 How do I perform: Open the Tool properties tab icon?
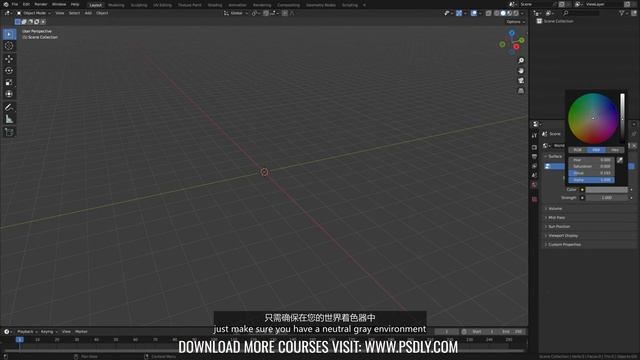pos(534,136)
